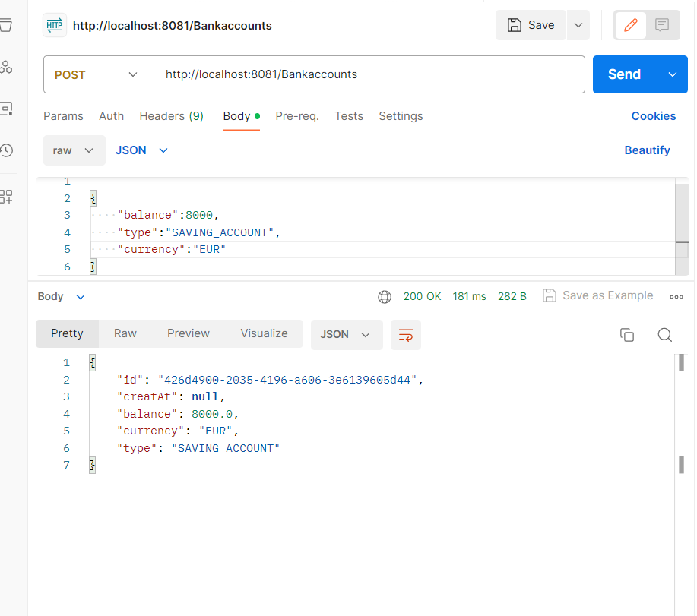This screenshot has width=697, height=616.
Task: Click Send to submit the request
Action: click(623, 74)
